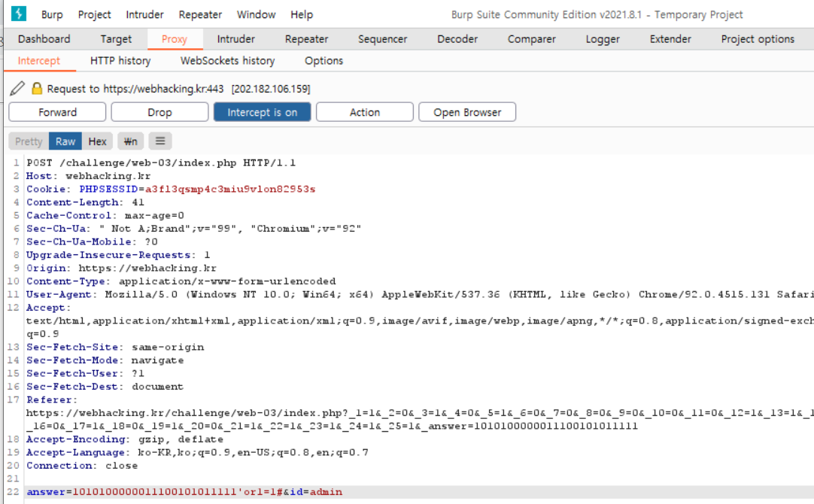Viewport: 814px width, 504px height.
Task: Click the request target URL text
Action: pyautogui.click(x=163, y=89)
